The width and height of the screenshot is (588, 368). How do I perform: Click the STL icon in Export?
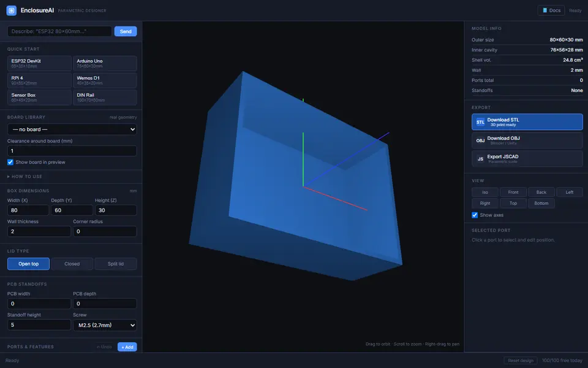click(x=480, y=122)
